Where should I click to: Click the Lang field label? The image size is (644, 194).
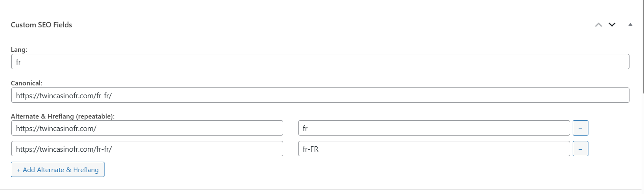19,50
